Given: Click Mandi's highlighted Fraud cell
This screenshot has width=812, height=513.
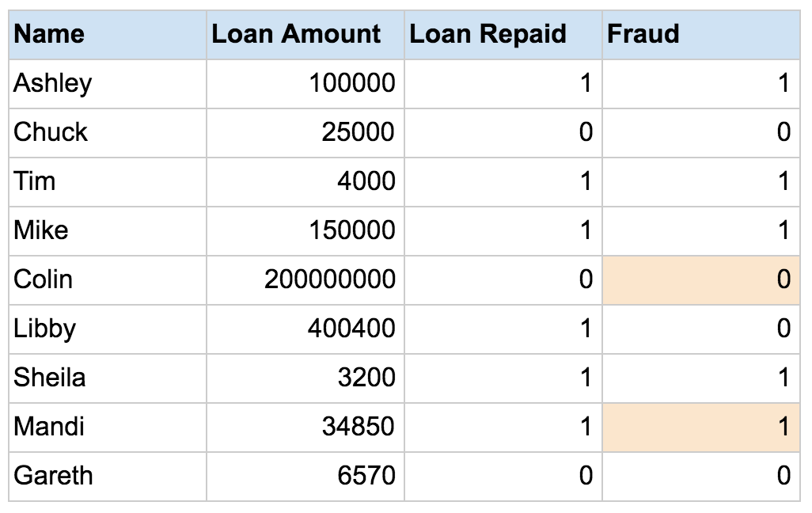Looking at the screenshot, I should (x=701, y=427).
